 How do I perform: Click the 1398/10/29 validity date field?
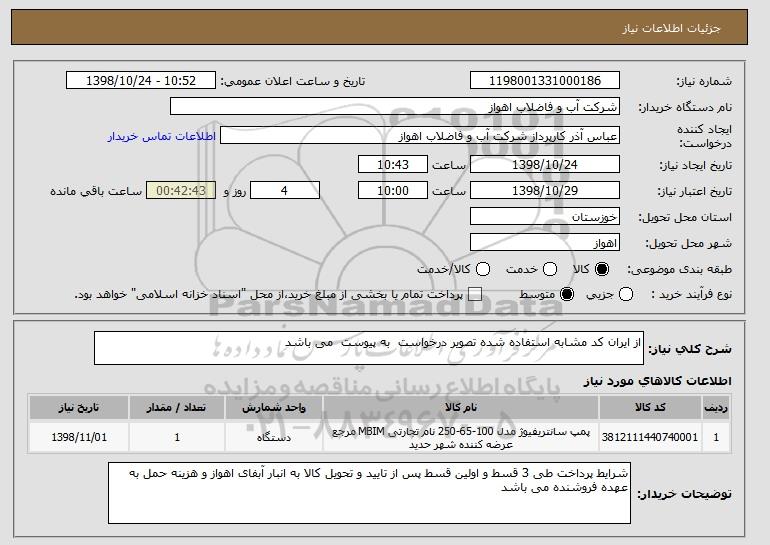click(x=544, y=190)
